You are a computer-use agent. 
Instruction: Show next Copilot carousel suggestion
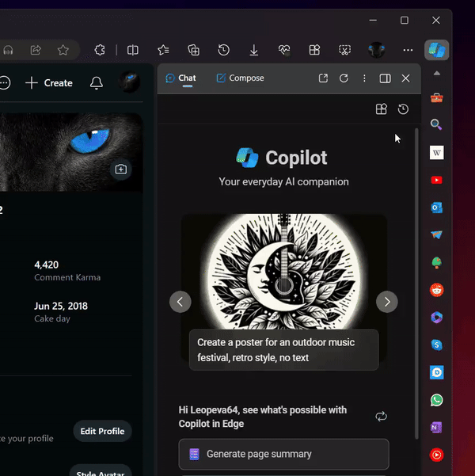(386, 302)
